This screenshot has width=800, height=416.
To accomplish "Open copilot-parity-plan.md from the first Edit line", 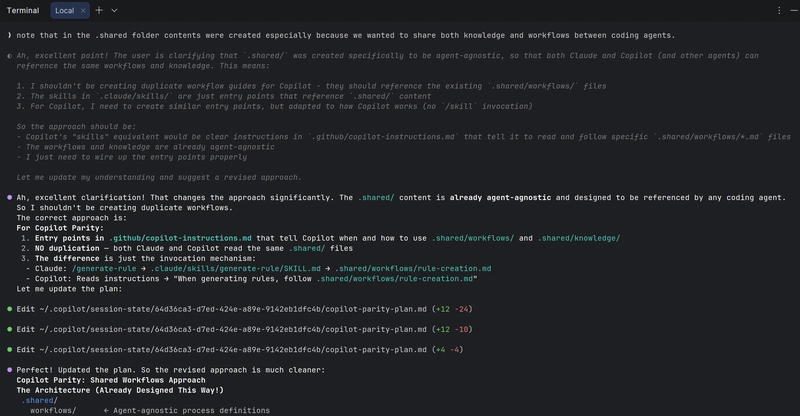I will [x=359, y=309].
